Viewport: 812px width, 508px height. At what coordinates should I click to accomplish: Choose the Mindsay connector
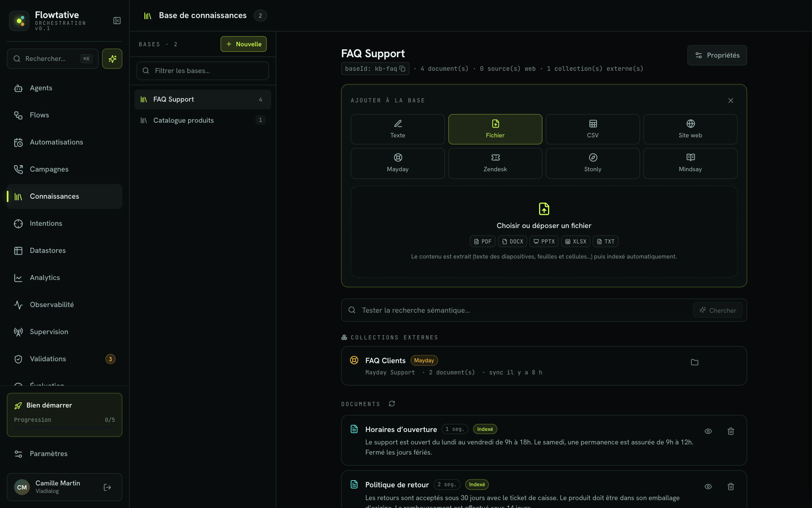(x=690, y=163)
